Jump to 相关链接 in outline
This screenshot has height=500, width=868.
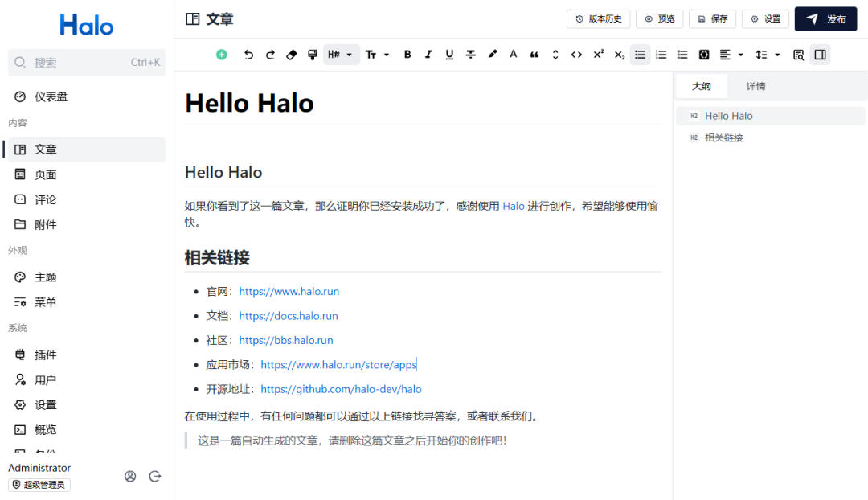(771, 138)
